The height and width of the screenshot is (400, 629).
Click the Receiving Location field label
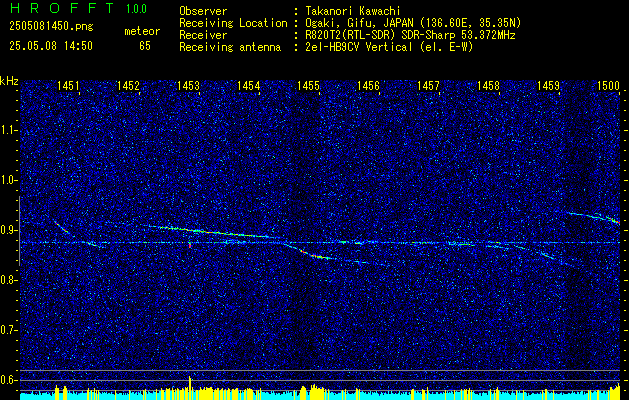(x=233, y=23)
